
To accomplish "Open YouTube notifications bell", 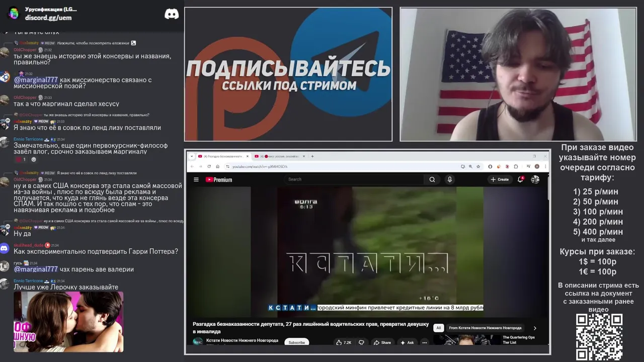I will [x=521, y=179].
